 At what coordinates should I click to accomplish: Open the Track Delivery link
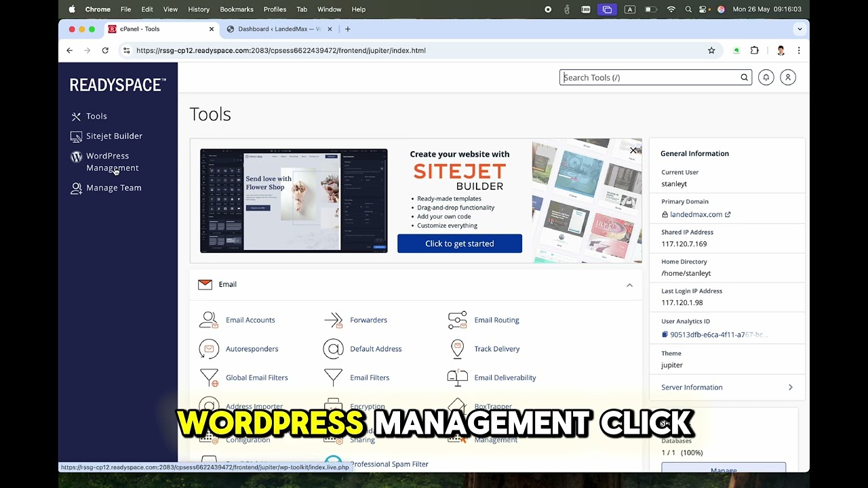click(x=497, y=349)
